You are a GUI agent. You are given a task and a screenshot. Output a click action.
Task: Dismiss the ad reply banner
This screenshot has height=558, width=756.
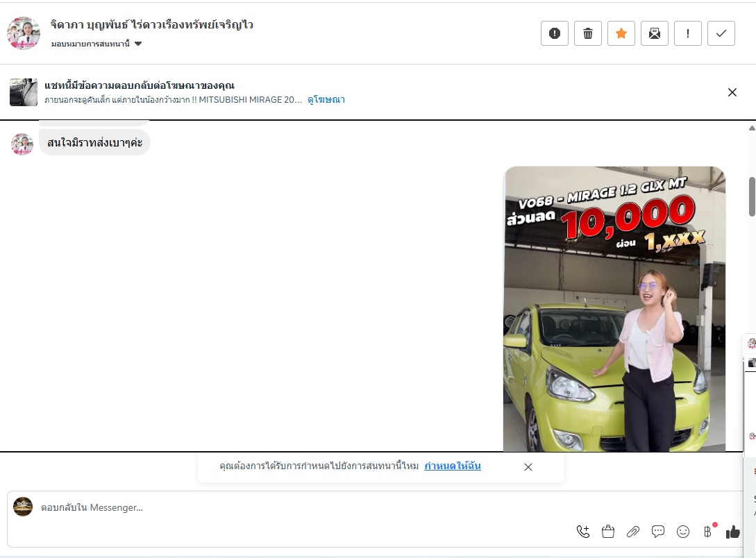pos(732,92)
